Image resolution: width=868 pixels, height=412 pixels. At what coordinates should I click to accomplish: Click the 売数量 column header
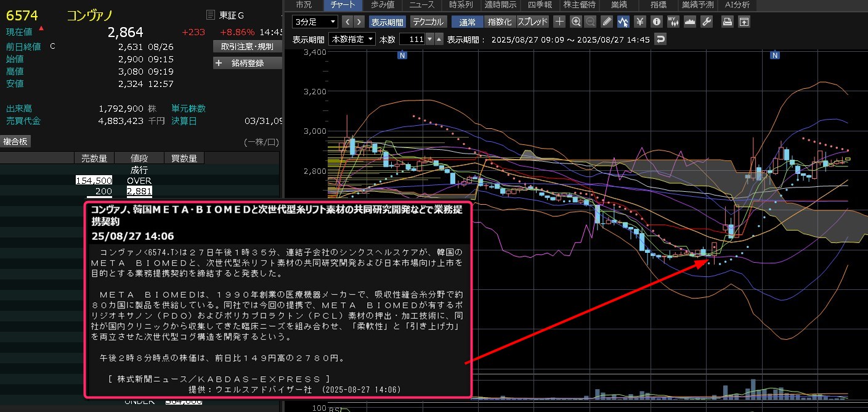(x=94, y=159)
